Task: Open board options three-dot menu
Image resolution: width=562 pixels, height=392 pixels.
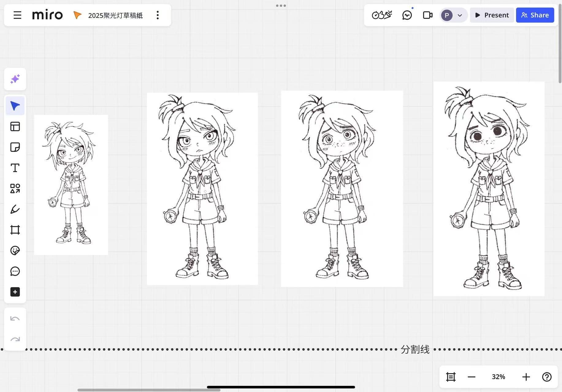Action: (158, 15)
